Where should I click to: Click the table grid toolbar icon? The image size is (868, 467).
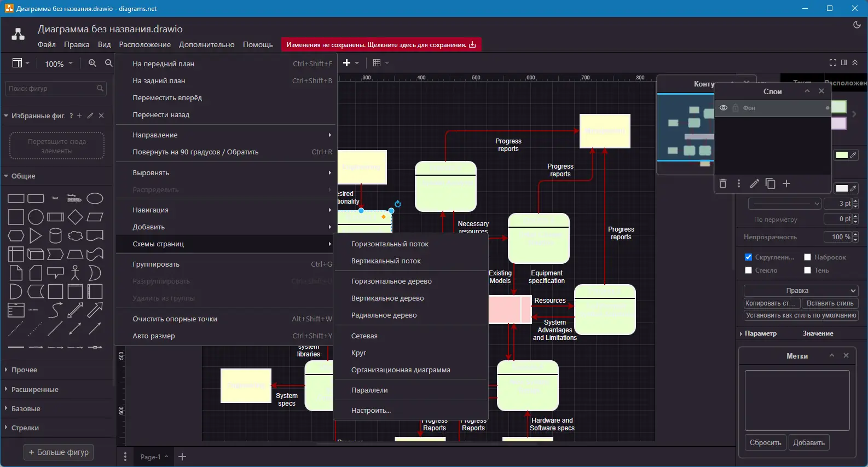coord(377,63)
